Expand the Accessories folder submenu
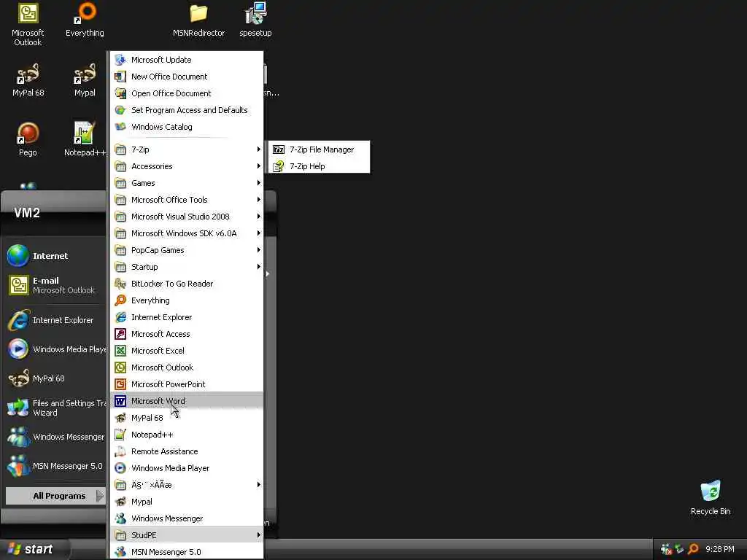This screenshot has width=747, height=560. (187, 166)
